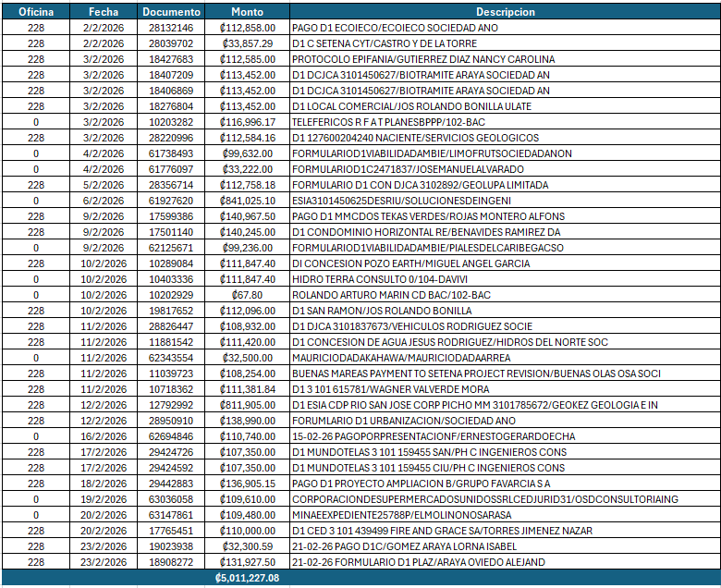Select the BUENAS MAREAS PAYMENT description cell
This screenshot has width=721, height=588.
pyautogui.click(x=505, y=374)
